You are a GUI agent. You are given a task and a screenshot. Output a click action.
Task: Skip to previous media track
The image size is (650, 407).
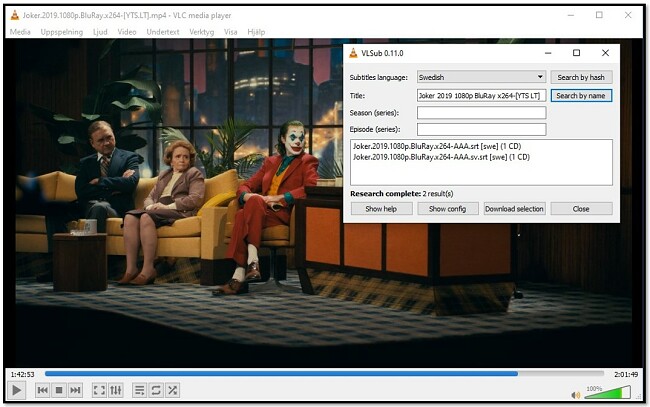click(x=42, y=390)
